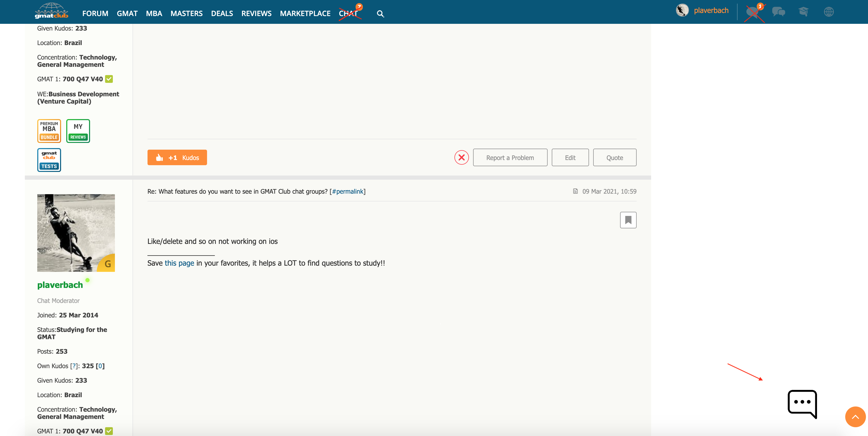Click 'Like/delete and so on not working on ios'
This screenshot has height=436, width=868.
pyautogui.click(x=212, y=242)
